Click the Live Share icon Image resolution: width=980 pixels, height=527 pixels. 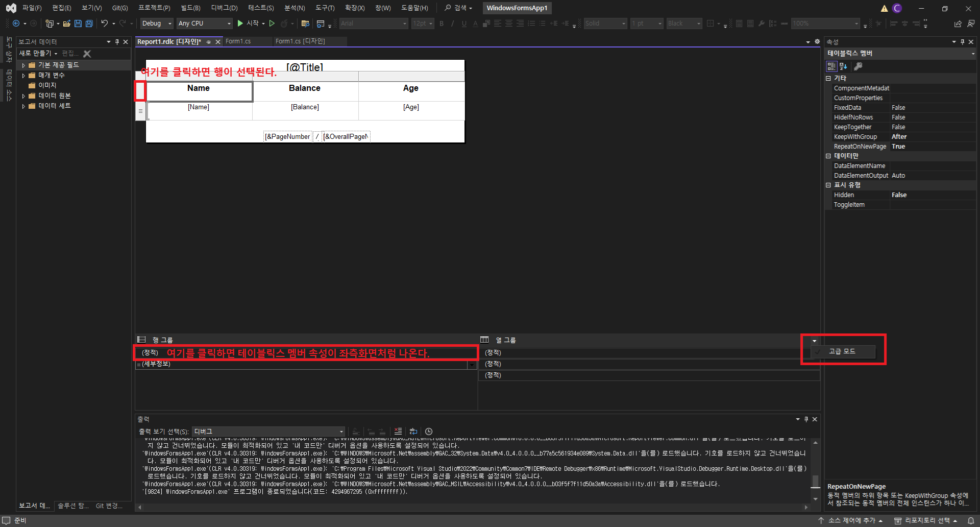pyautogui.click(x=958, y=23)
